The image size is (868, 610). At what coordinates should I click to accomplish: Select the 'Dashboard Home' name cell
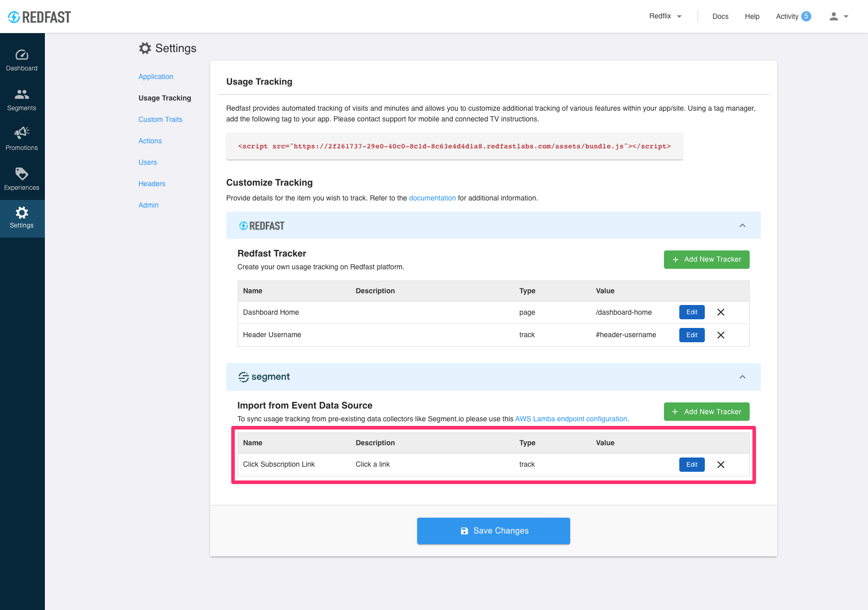coord(271,312)
